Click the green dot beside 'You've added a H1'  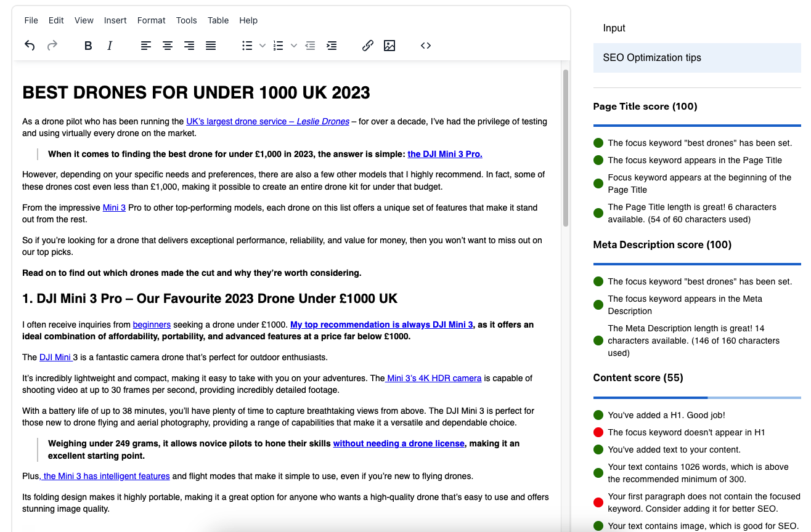click(x=598, y=415)
